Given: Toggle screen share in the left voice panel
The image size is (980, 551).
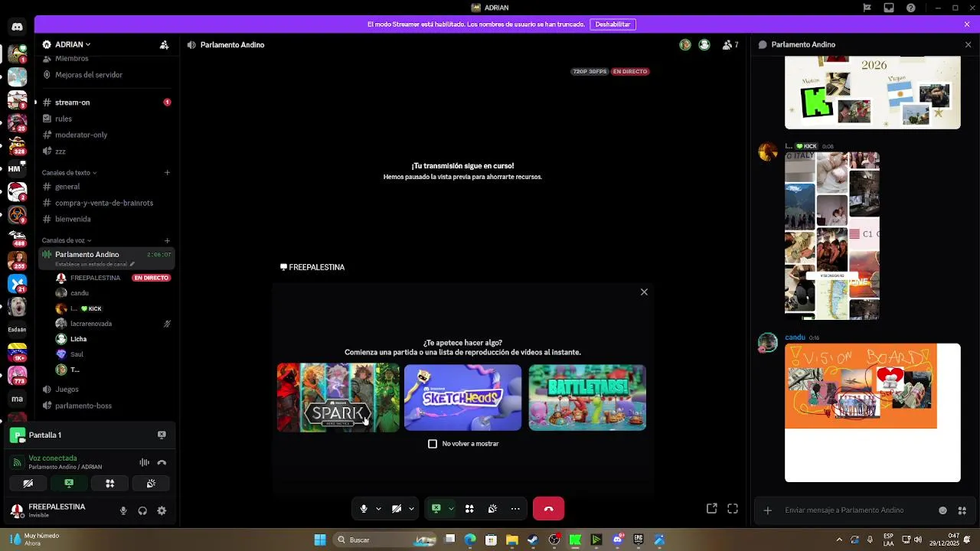Looking at the screenshot, I should pos(69,483).
